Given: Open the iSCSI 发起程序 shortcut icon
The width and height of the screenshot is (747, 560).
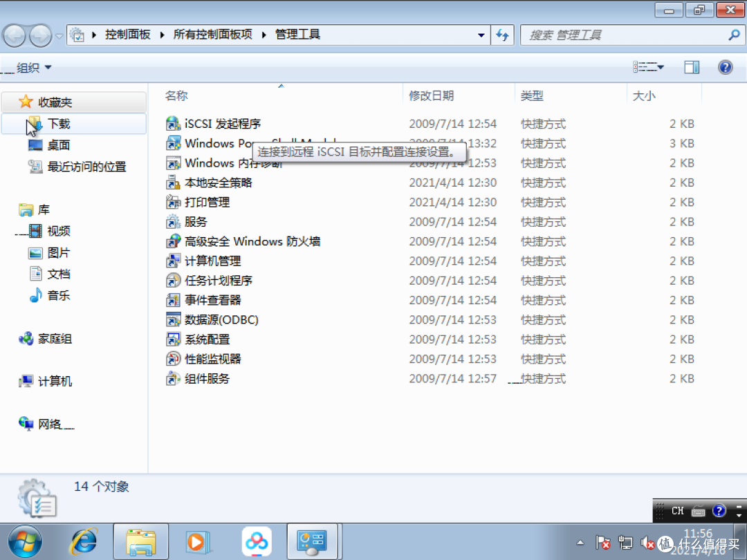Looking at the screenshot, I should coord(173,124).
